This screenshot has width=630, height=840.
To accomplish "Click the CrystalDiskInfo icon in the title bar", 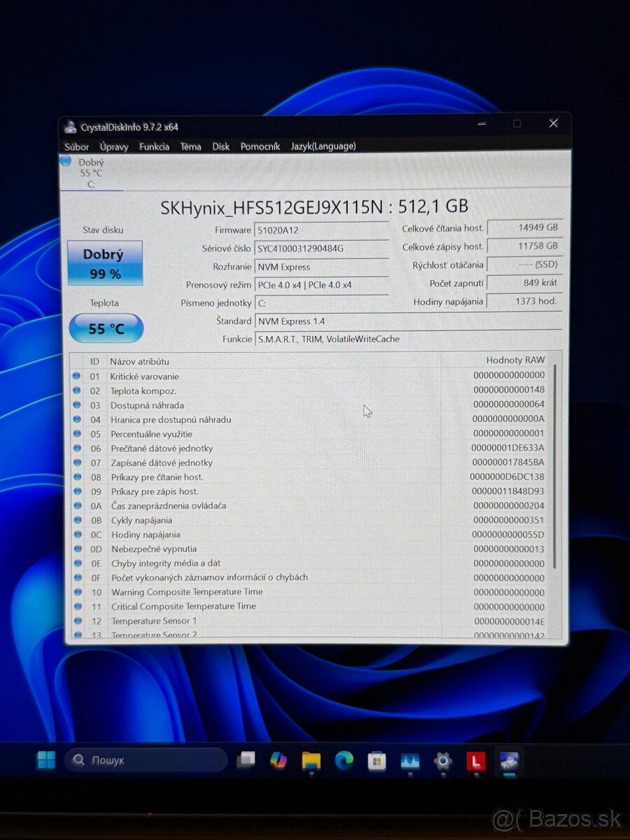I will point(71,126).
